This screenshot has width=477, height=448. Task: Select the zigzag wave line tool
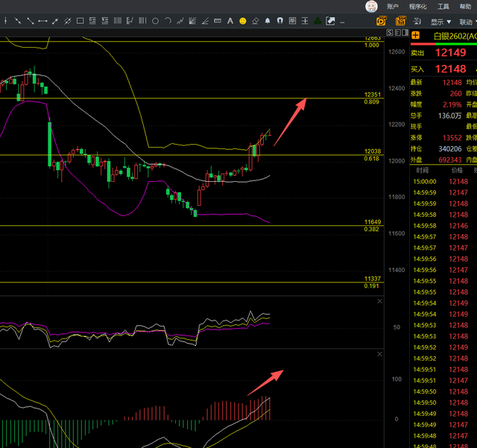(x=180, y=21)
